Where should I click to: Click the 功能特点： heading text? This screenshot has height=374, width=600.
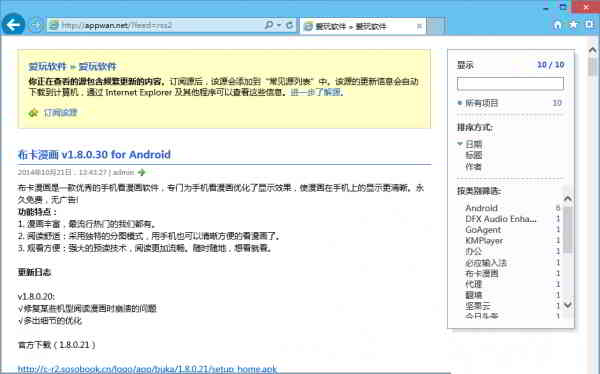[x=37, y=212]
